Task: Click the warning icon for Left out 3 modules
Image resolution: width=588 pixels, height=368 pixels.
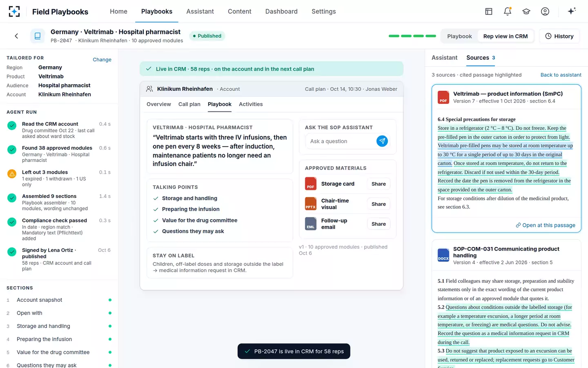Action: click(x=12, y=174)
